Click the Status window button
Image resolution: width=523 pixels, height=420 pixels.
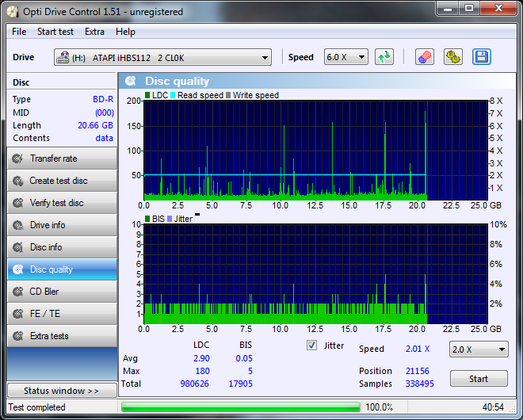[x=62, y=391]
